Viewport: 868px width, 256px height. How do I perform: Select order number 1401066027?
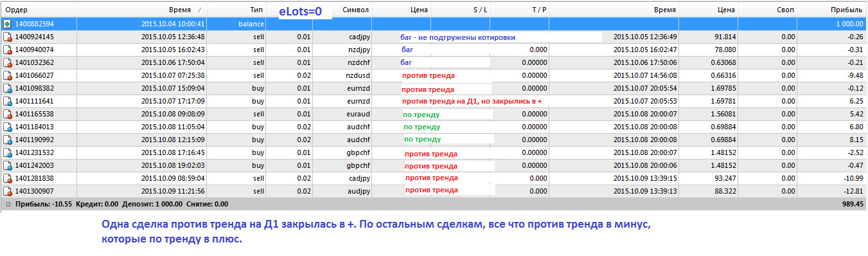(34, 75)
